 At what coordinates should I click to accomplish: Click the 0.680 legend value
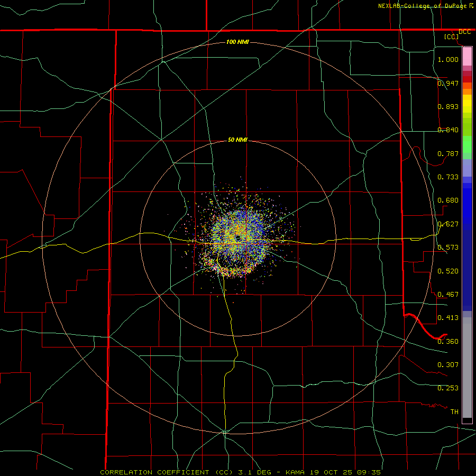click(x=448, y=200)
